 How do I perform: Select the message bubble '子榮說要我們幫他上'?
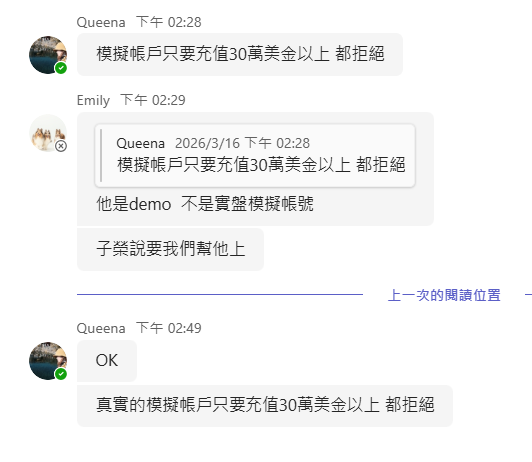point(170,249)
